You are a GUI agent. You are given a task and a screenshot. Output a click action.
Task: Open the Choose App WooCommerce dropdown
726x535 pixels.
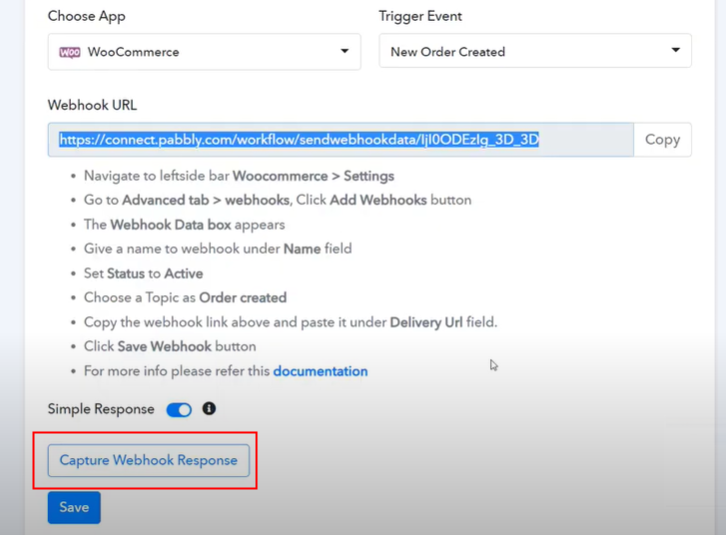[x=204, y=51]
